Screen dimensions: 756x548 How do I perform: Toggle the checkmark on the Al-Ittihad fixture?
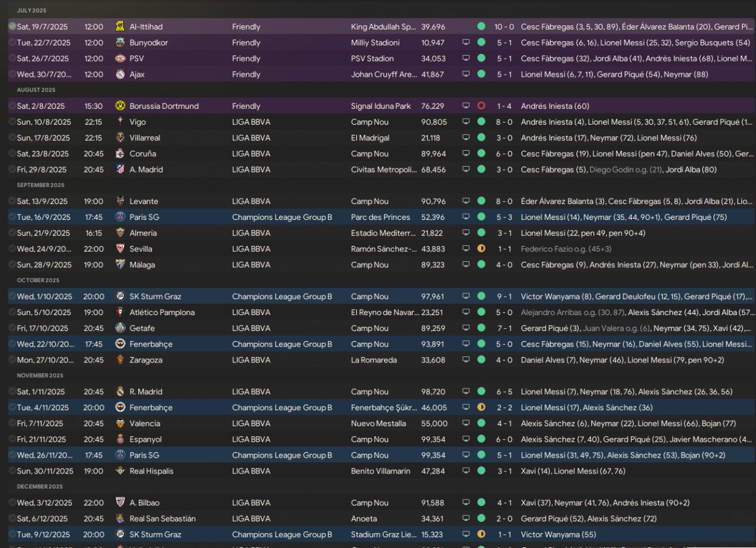pos(12,27)
